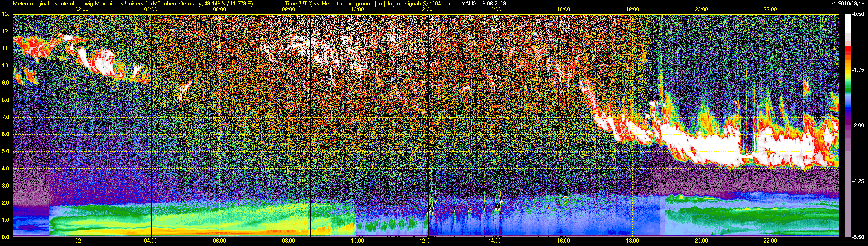Click the '2.0' height axis label
868x246 pixels.
click(x=5, y=203)
